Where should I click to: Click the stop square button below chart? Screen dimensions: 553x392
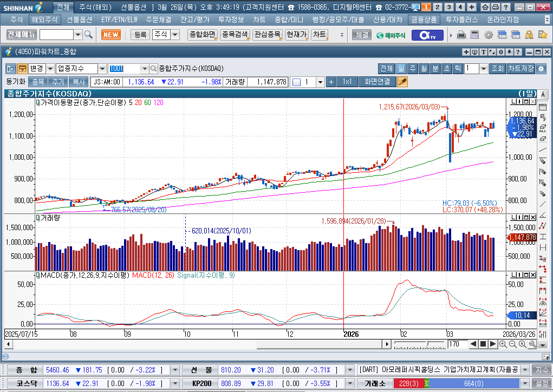(483, 344)
